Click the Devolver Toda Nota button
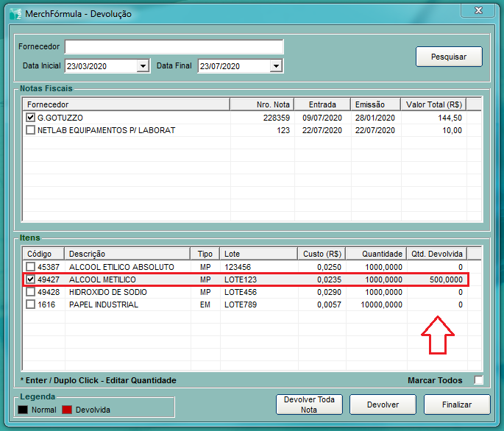The image size is (504, 431). click(309, 405)
